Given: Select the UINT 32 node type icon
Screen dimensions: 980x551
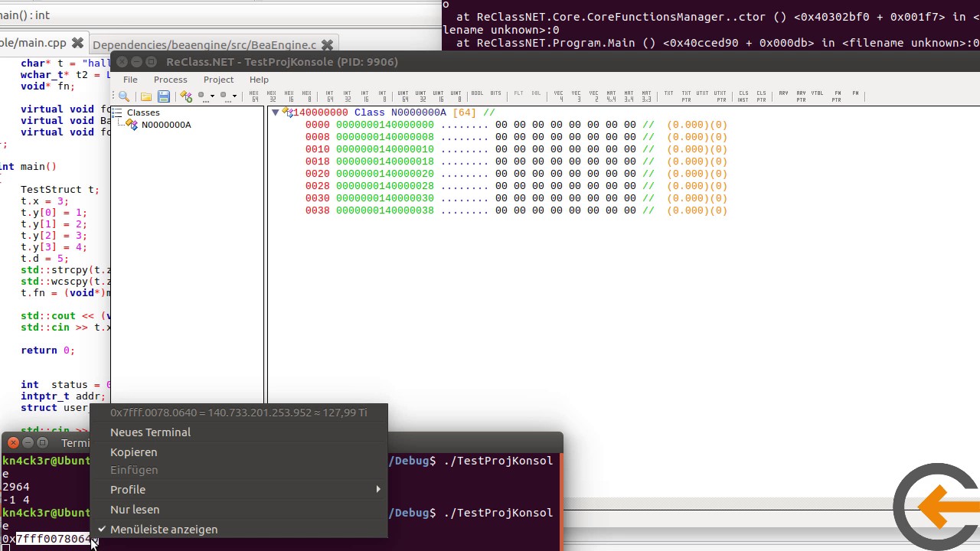Looking at the screenshot, I should click(421, 96).
